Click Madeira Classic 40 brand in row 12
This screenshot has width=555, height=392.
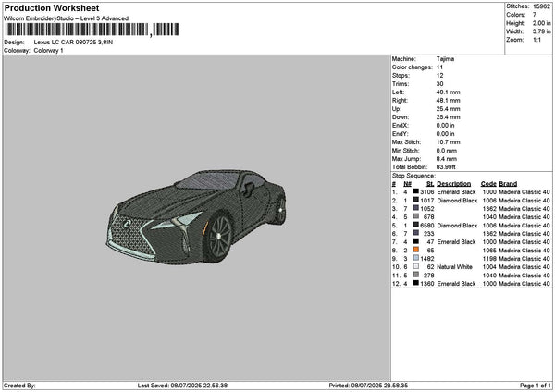click(524, 284)
